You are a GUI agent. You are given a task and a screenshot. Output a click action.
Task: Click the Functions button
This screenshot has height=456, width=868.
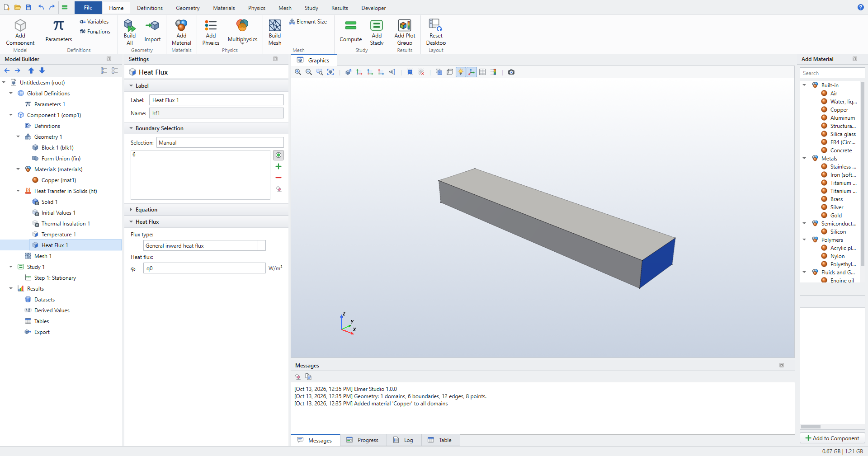coord(95,32)
